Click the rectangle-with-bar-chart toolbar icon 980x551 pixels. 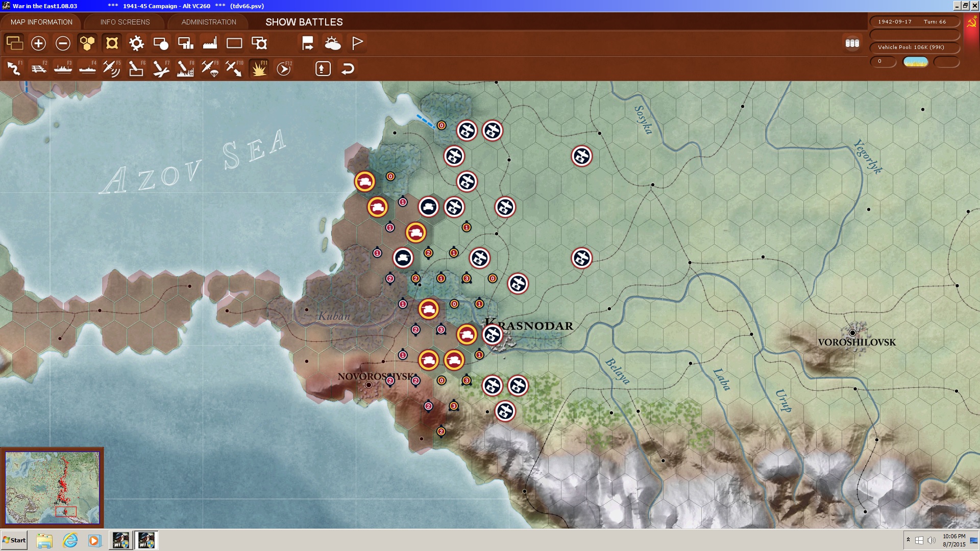coord(185,43)
